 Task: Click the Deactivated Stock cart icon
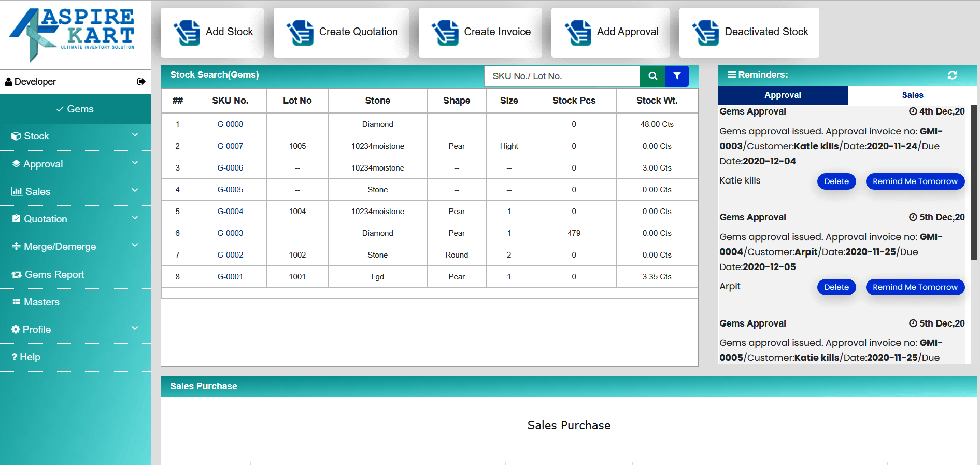point(705,33)
